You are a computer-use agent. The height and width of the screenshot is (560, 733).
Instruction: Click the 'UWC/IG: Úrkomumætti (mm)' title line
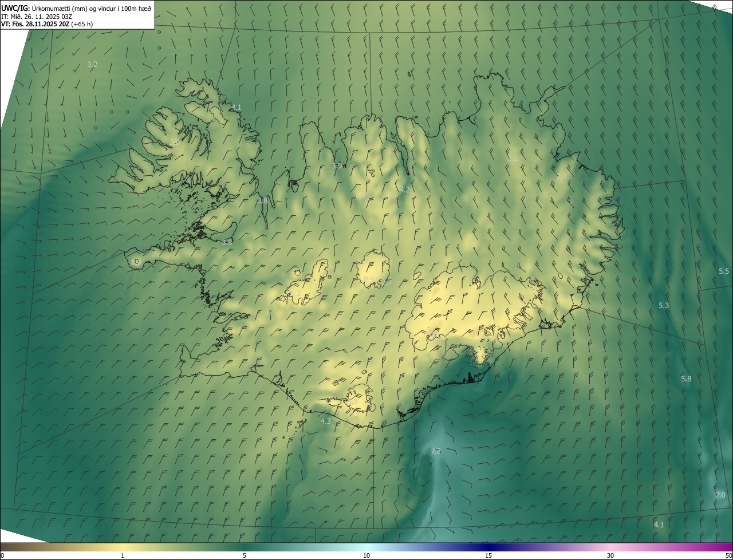[76, 8]
